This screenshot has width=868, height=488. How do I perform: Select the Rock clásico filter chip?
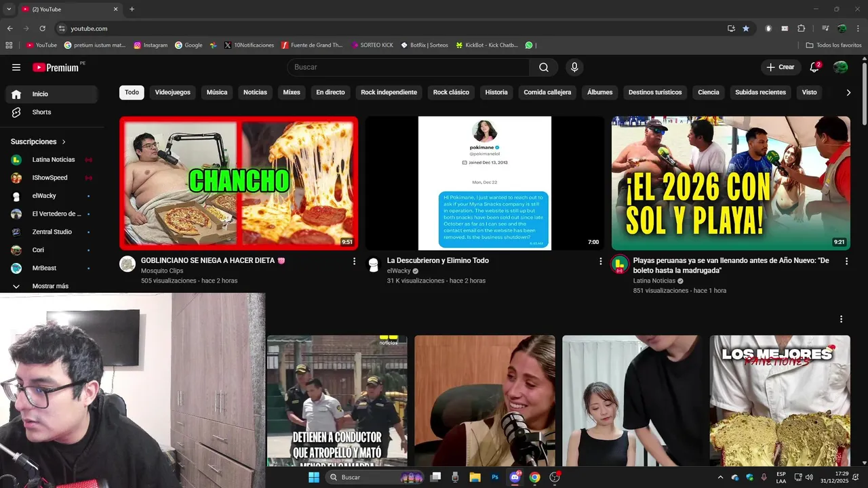[x=451, y=92]
